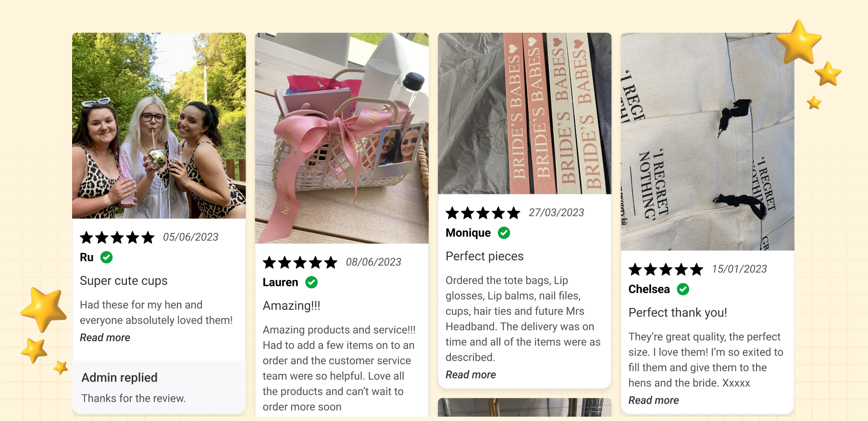Viewport: 868px width, 421px height.
Task: Click the five stars above Monique's name
Action: (x=483, y=213)
